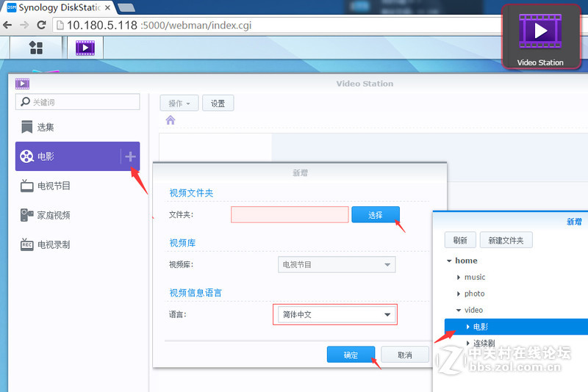The width and height of the screenshot is (588, 392).
Task: Switch to Video Station taskbar icon
Action: (x=85, y=48)
